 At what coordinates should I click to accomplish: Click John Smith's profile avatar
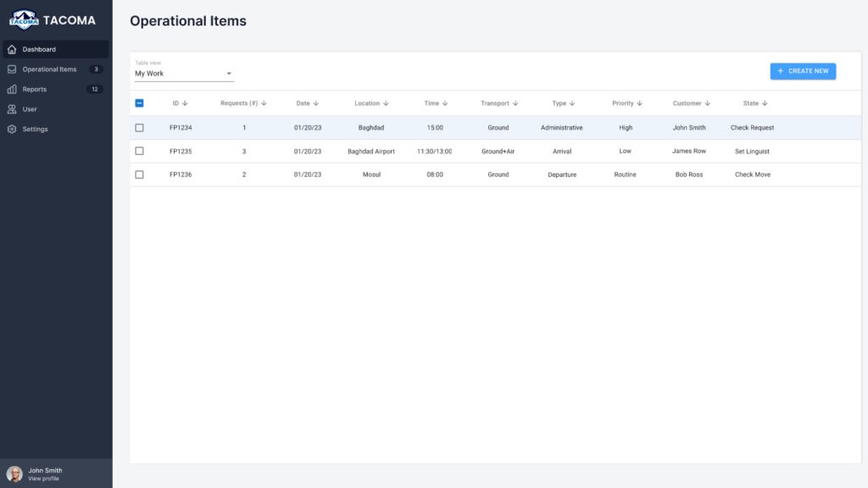coord(15,474)
